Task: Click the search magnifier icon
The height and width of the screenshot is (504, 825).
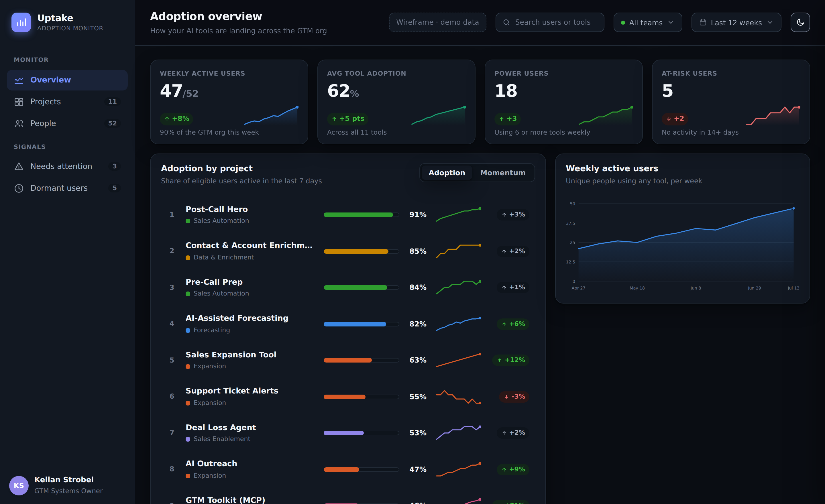Action: pyautogui.click(x=506, y=22)
